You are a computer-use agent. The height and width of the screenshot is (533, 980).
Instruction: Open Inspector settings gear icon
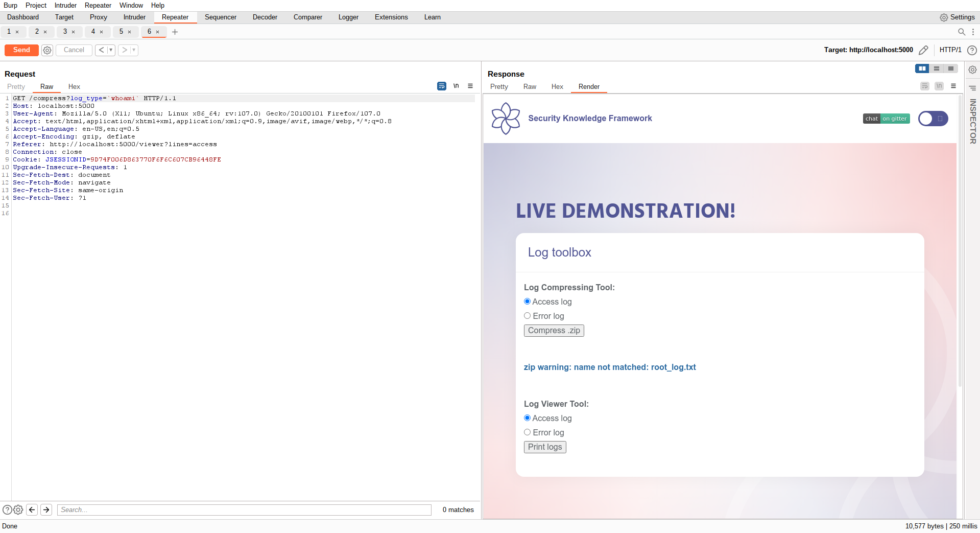(x=973, y=70)
